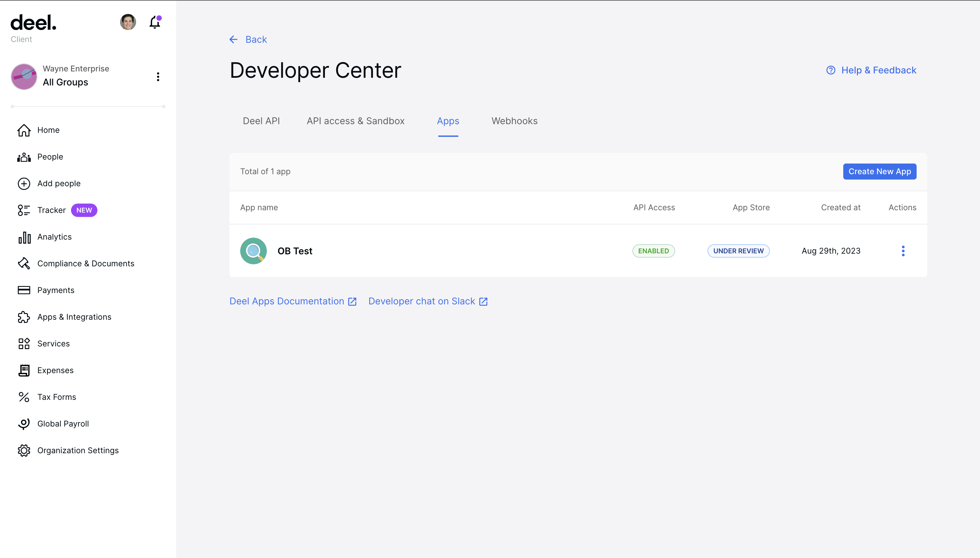Screen dimensions: 980x558
Task: Switch to the Webhooks tab
Action: point(515,121)
